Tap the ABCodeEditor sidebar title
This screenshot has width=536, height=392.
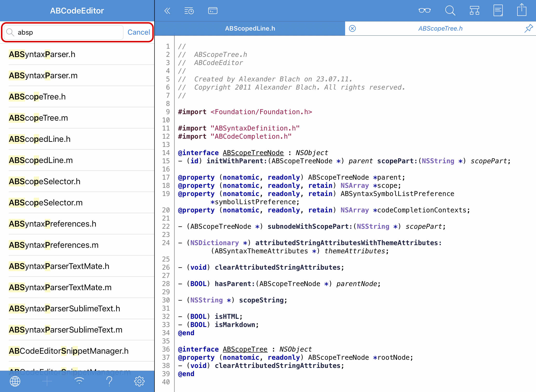pos(77,11)
